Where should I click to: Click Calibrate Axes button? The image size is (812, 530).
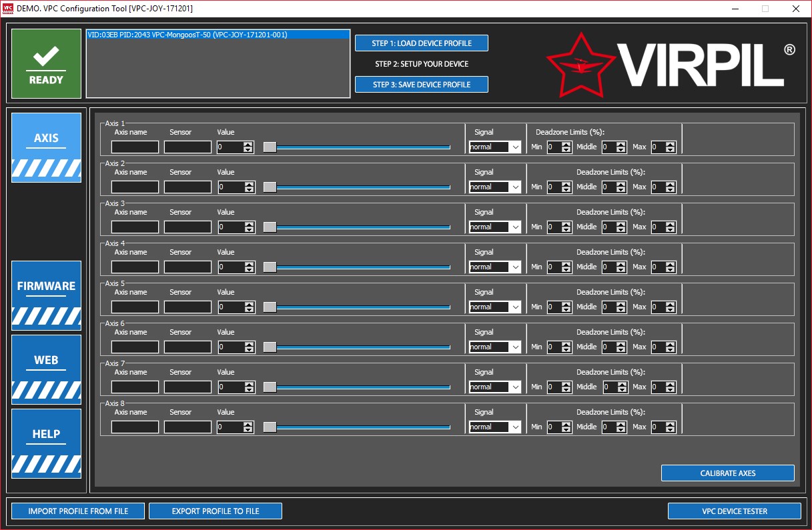click(728, 473)
